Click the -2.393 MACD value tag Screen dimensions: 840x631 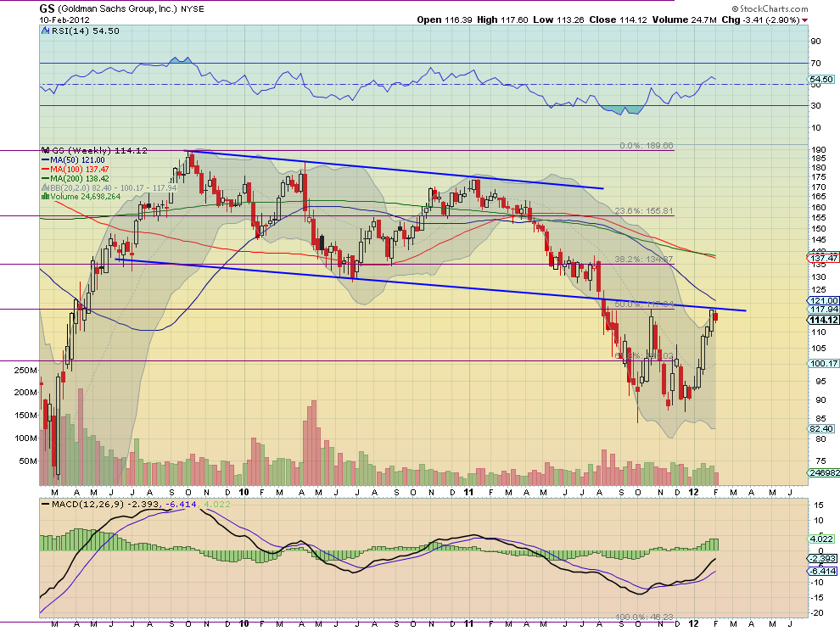[x=822, y=558]
